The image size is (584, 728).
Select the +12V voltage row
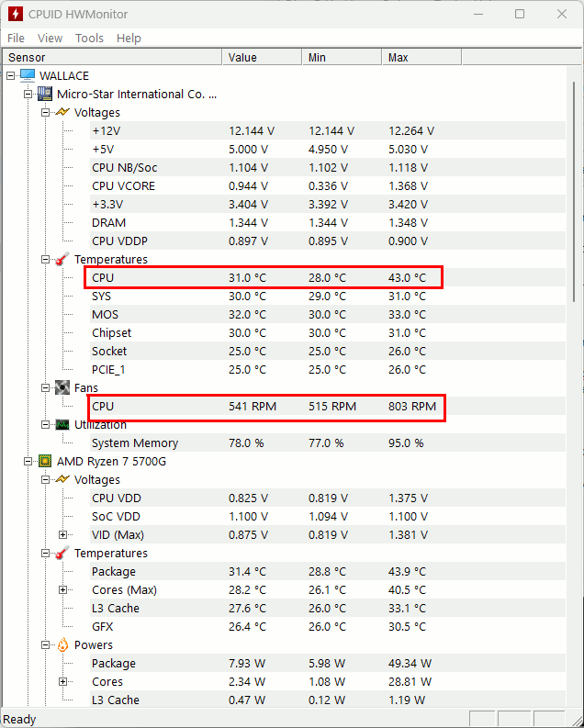(328, 131)
